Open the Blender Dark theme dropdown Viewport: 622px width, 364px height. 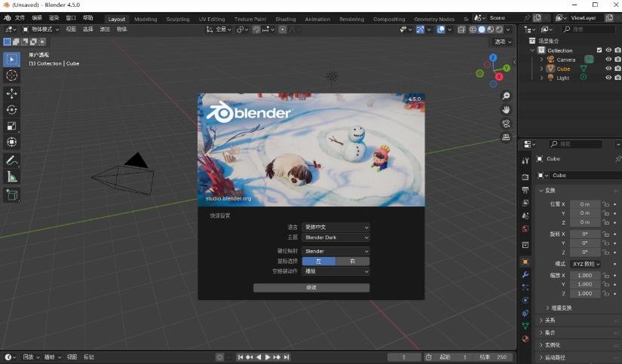click(336, 237)
